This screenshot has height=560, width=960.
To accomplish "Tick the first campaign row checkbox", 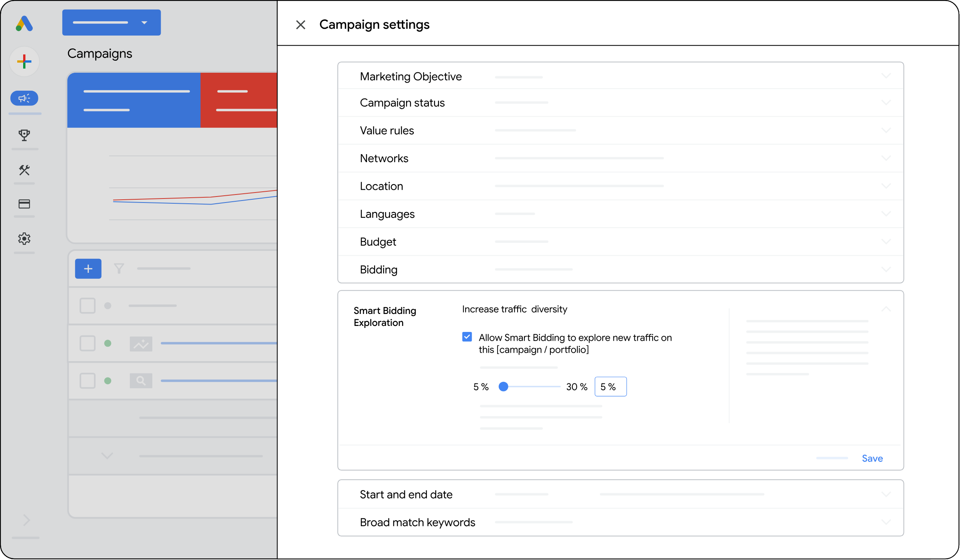I will (x=88, y=306).
